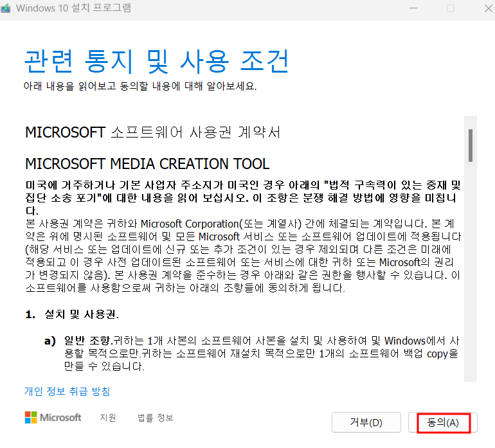Click the '아래 내용을 읽어보고' subtitle text
The height and width of the screenshot is (448, 495).
tap(140, 86)
